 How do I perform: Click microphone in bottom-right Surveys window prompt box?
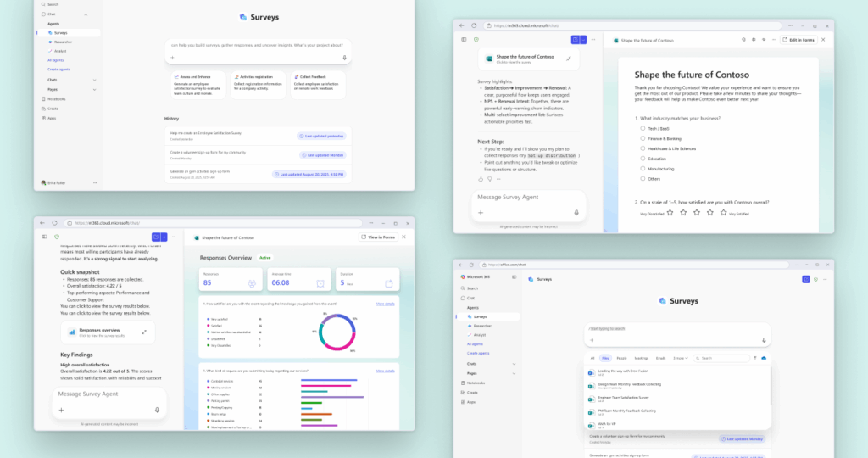pos(764,341)
